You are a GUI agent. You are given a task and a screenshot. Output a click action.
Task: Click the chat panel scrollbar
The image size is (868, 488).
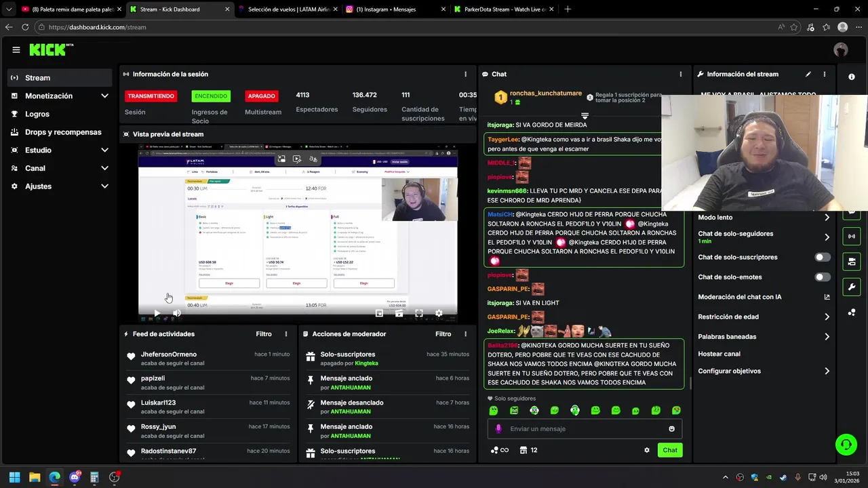(x=690, y=384)
